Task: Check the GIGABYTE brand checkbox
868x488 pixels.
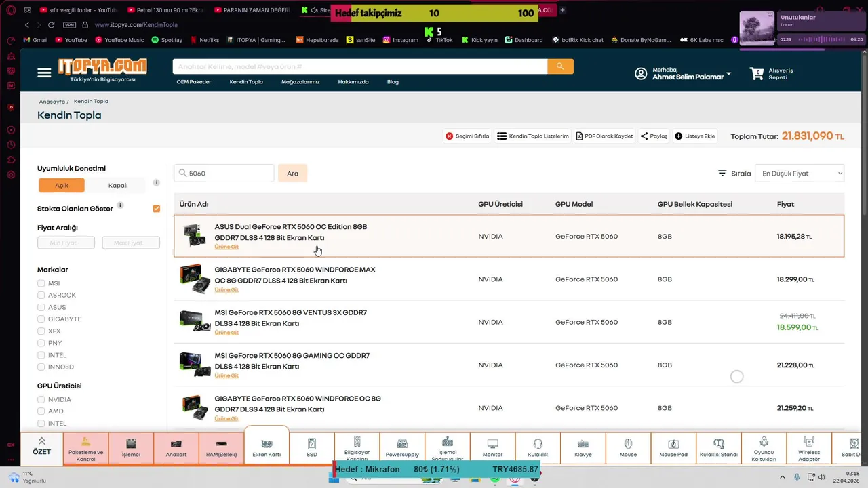Action: (x=41, y=319)
